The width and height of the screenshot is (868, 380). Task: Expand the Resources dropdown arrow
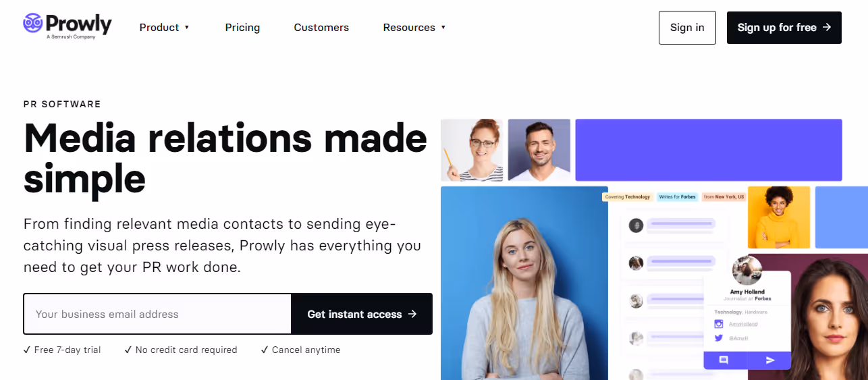coord(443,28)
